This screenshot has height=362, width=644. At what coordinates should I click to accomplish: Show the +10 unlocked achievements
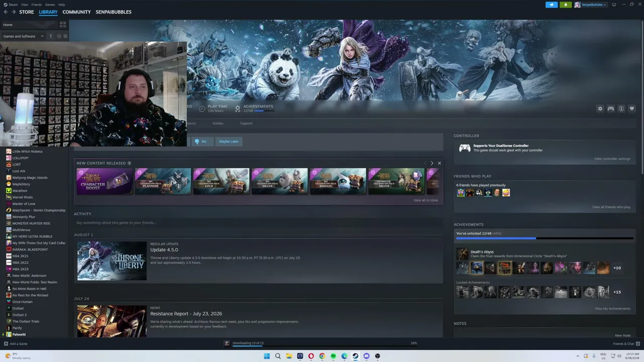click(617, 268)
